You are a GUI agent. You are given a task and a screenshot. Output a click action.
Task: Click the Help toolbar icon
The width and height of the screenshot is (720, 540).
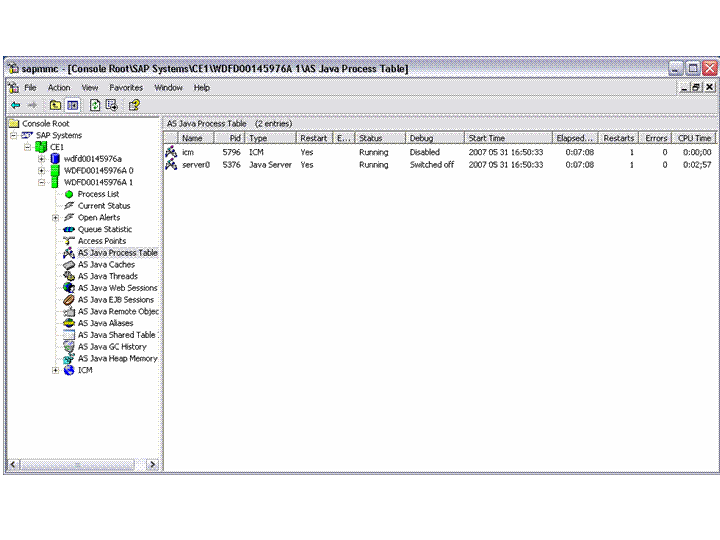pyautogui.click(x=134, y=105)
